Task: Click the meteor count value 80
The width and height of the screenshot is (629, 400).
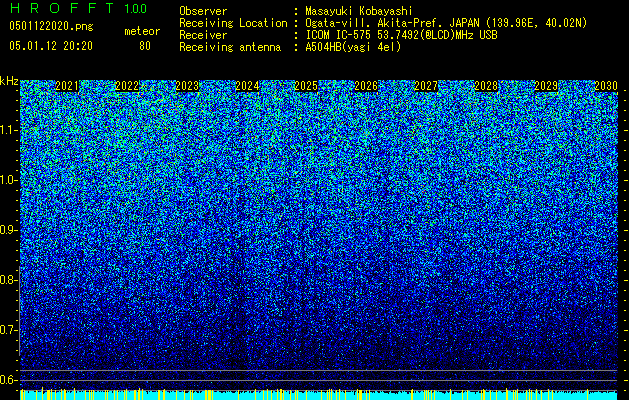Action: coord(145,46)
